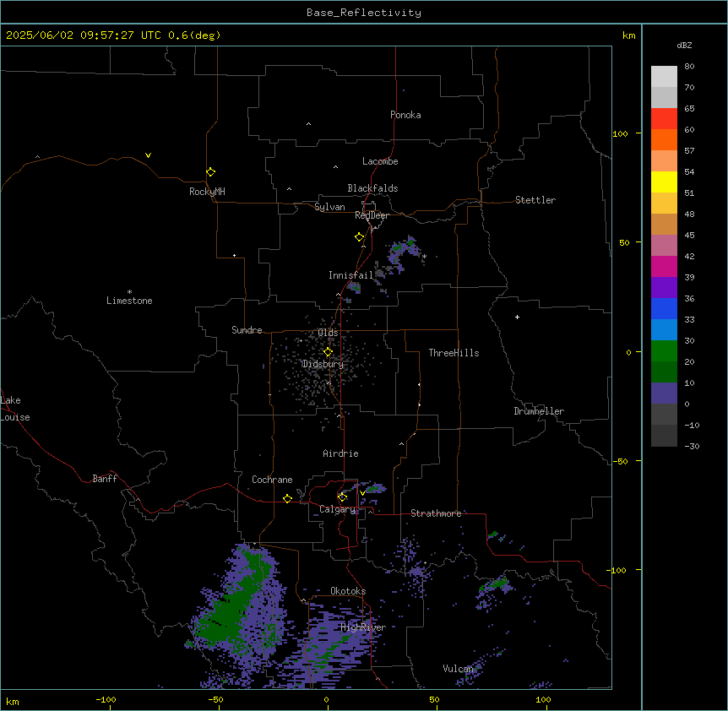This screenshot has height=711, width=728.
Task: Select the Limestone label
Action: [x=129, y=301]
